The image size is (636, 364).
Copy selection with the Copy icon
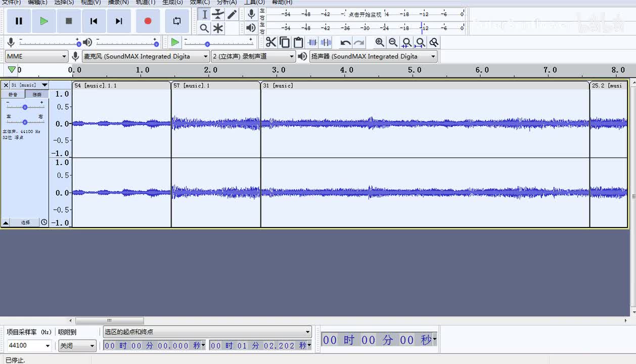[x=285, y=42]
